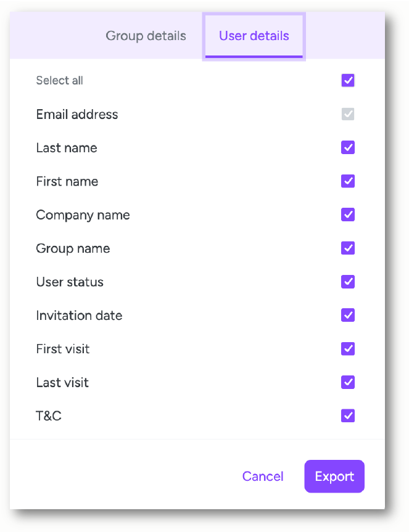Click the Invitation date label
This screenshot has width=409, height=532.
pyautogui.click(x=79, y=316)
